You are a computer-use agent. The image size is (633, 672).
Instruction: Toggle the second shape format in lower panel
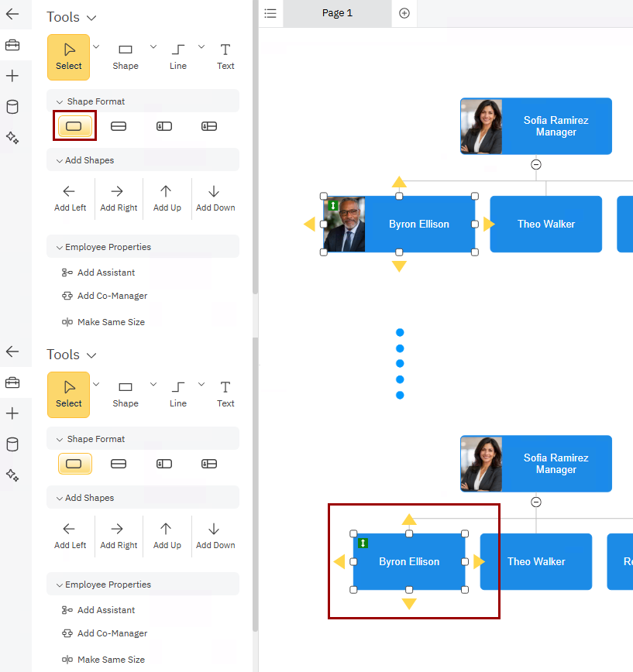(x=119, y=464)
